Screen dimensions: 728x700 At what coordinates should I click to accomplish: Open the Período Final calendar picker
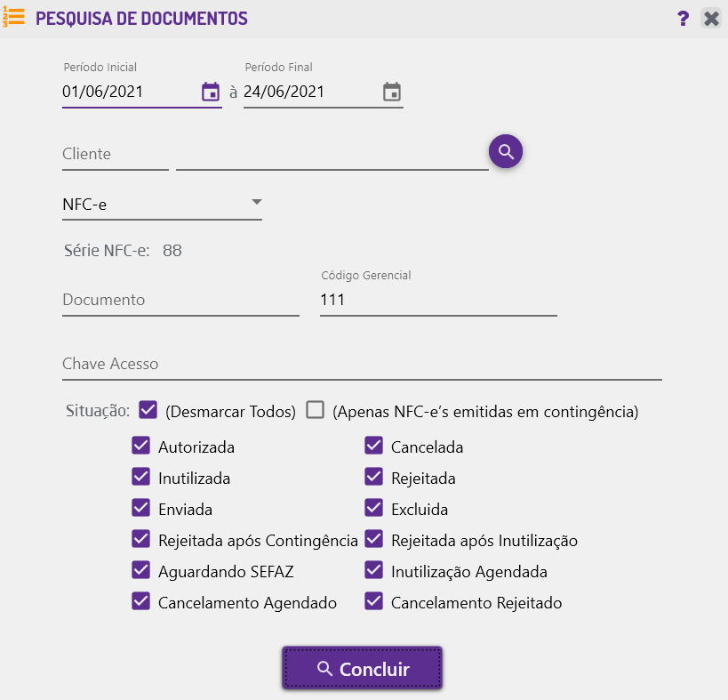pos(392,92)
